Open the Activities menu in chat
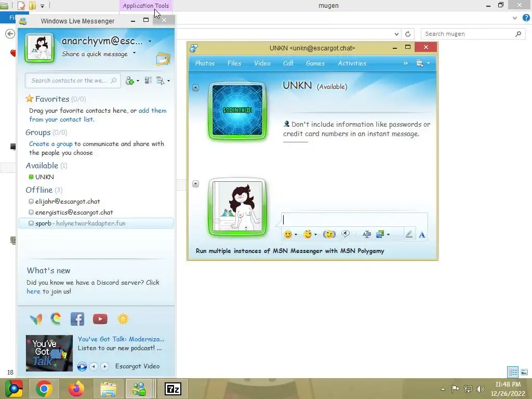This screenshot has width=532, height=399. coord(352,63)
